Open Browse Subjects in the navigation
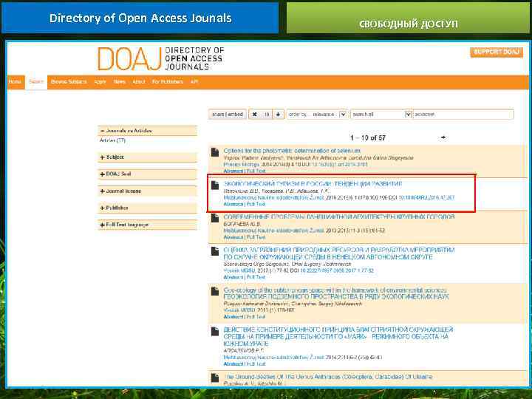This screenshot has height=399, width=532. (69, 82)
